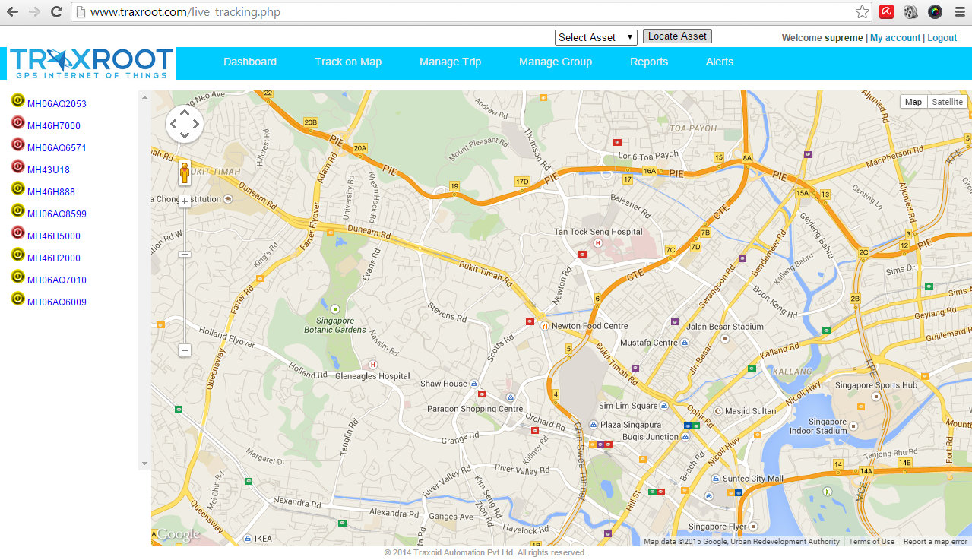The width and height of the screenshot is (972, 560).
Task: Bookmark this page with star icon
Action: click(x=862, y=11)
